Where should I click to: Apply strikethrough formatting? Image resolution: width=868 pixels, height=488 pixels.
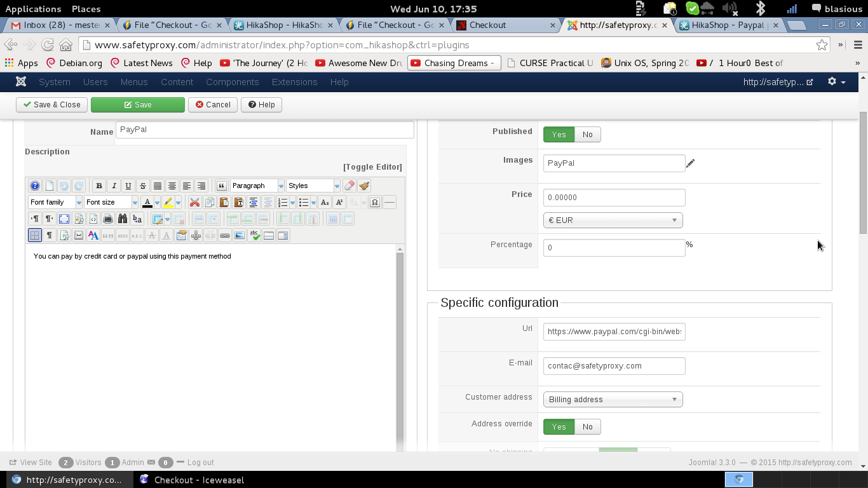point(143,186)
